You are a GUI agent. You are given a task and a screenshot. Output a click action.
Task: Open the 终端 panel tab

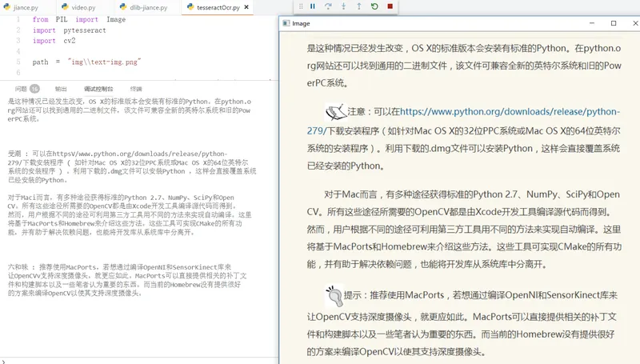tap(136, 89)
